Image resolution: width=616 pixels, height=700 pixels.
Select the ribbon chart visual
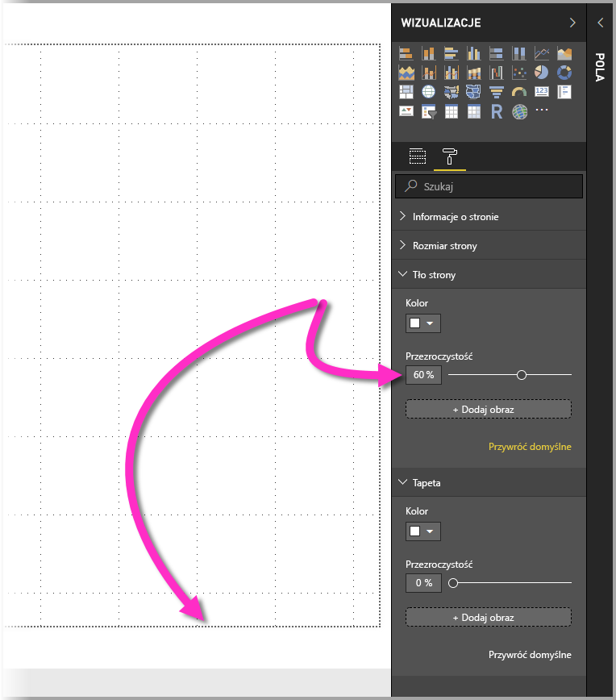474,73
